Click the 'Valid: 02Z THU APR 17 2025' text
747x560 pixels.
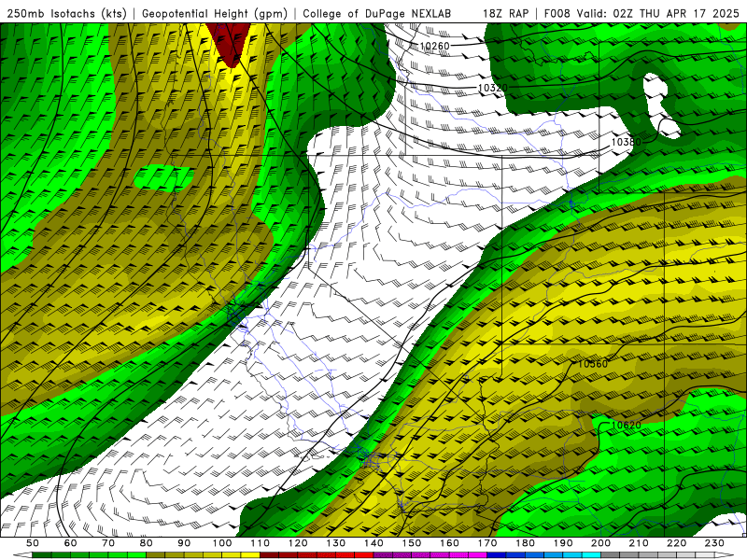click(658, 13)
